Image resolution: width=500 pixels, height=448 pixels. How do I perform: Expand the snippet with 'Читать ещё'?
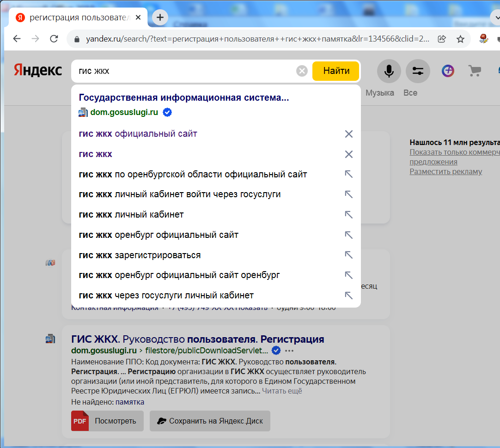click(x=282, y=391)
